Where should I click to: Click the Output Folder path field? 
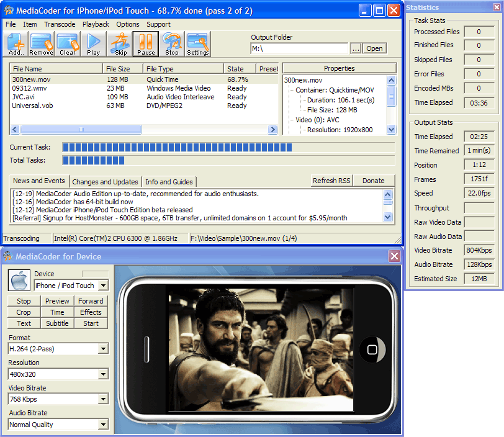click(299, 48)
